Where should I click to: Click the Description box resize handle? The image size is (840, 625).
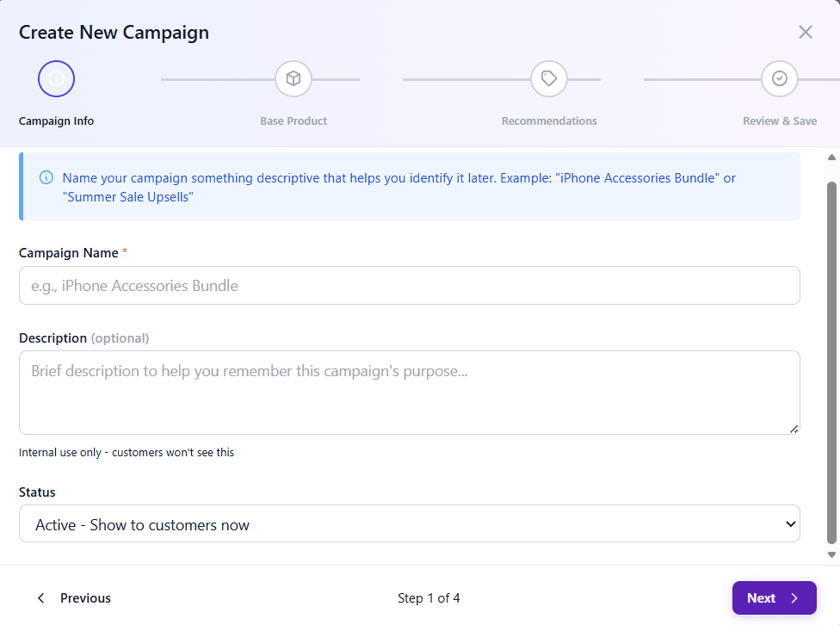coord(794,429)
